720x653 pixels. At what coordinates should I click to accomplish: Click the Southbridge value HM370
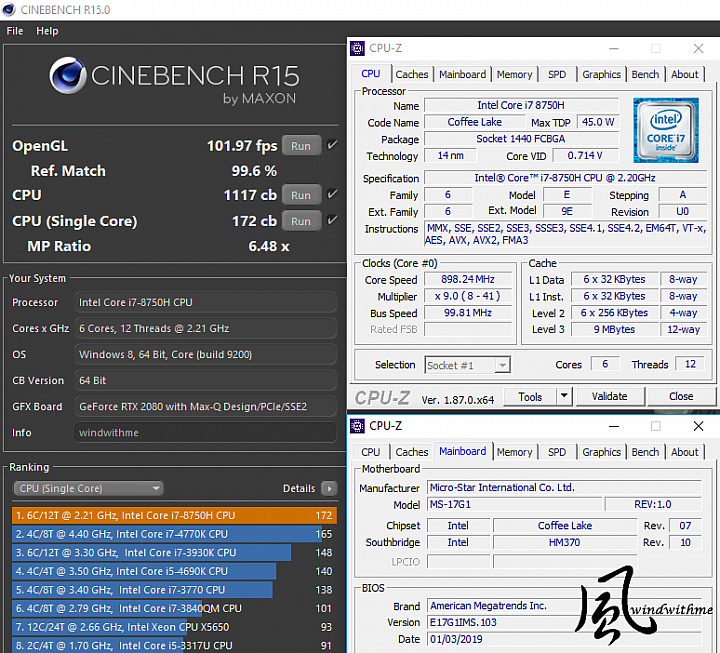pyautogui.click(x=565, y=542)
